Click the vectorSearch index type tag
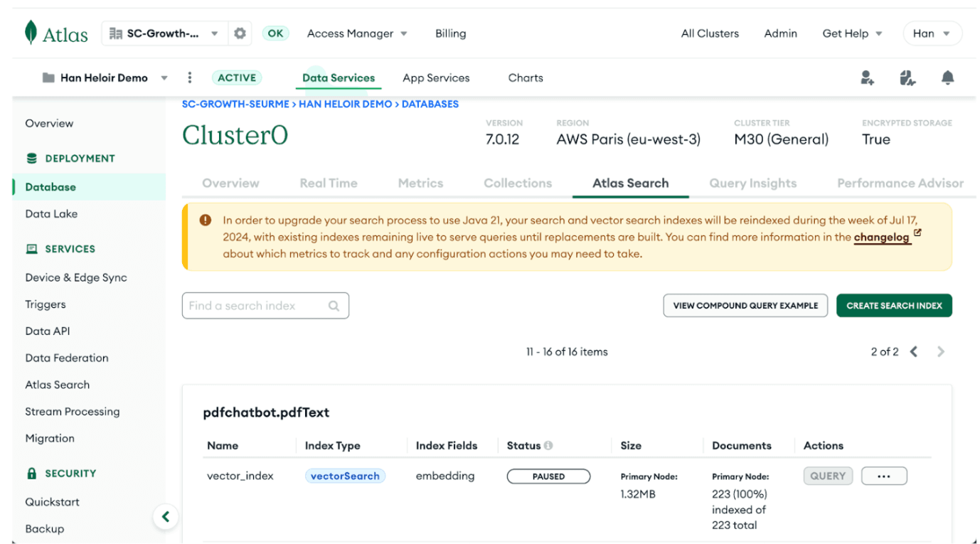This screenshot has width=980, height=544. click(x=345, y=476)
